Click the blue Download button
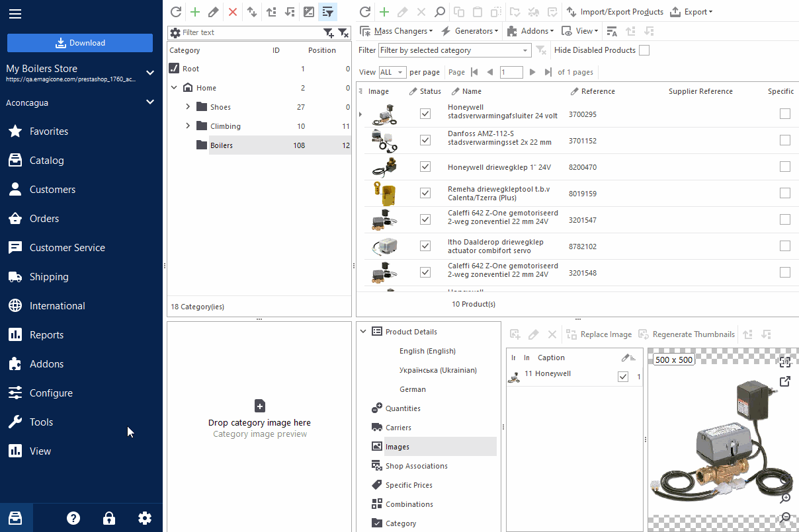The height and width of the screenshot is (532, 799). click(x=80, y=43)
